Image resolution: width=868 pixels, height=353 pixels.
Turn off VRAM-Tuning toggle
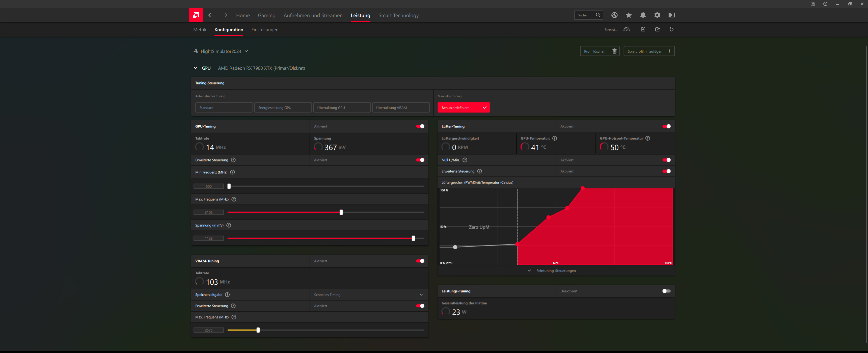[x=420, y=261]
